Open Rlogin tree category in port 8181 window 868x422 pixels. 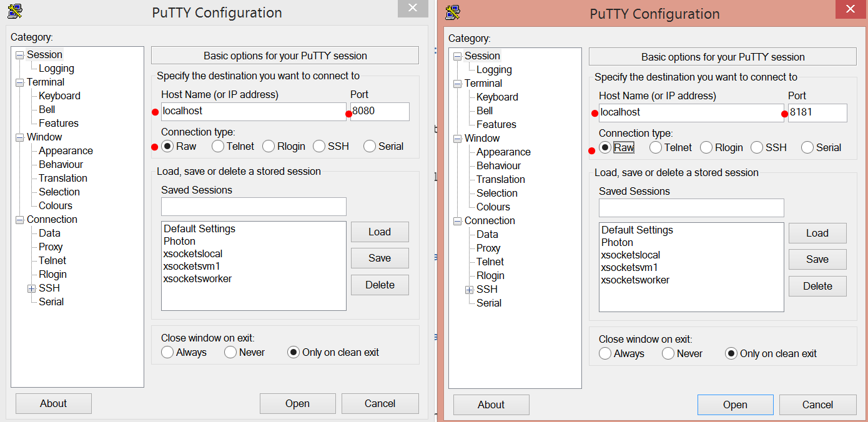490,275
